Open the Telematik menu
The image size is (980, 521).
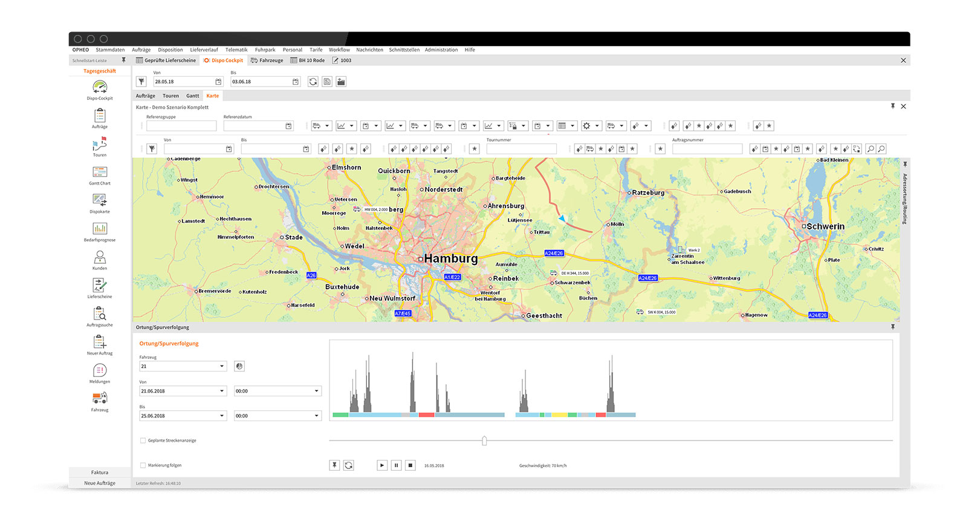236,50
